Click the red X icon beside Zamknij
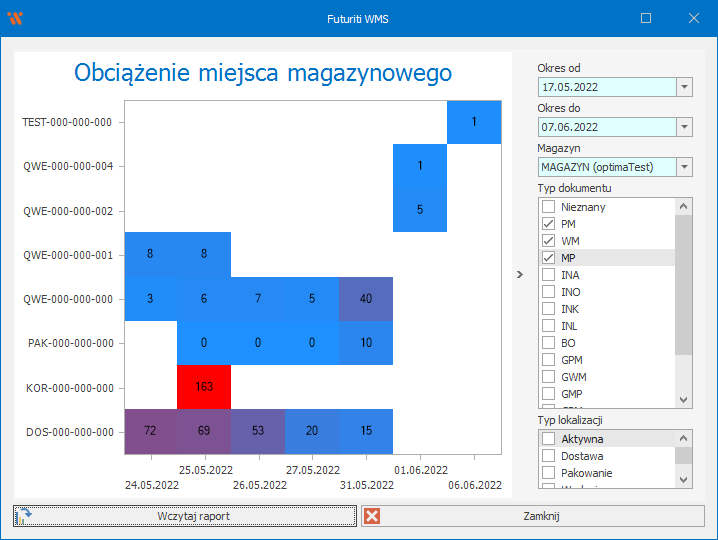This screenshot has width=718, height=540. click(x=372, y=516)
